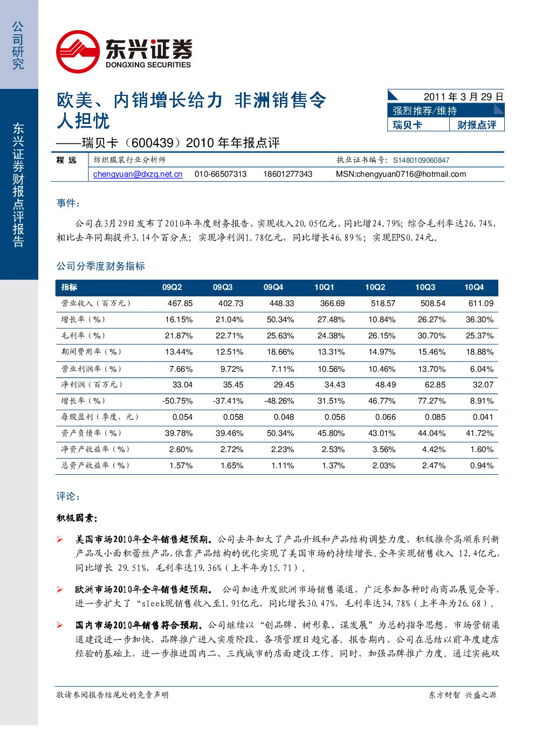Click the 10Q4 column header
The height and width of the screenshot is (756, 535).
(474, 288)
